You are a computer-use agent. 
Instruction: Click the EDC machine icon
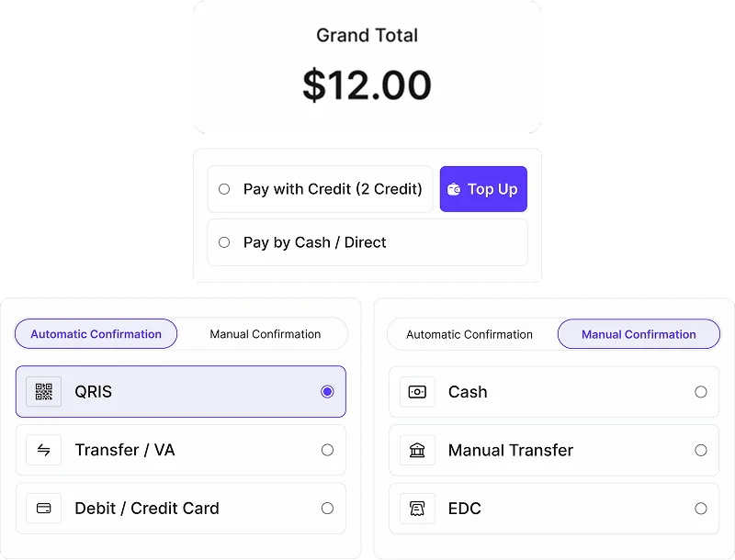[x=417, y=508]
